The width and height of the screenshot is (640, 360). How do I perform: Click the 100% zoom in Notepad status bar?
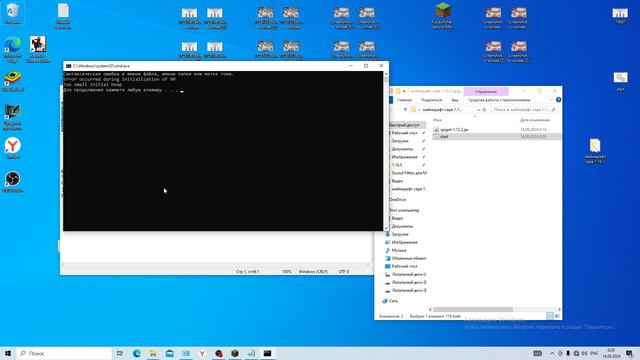pos(287,271)
